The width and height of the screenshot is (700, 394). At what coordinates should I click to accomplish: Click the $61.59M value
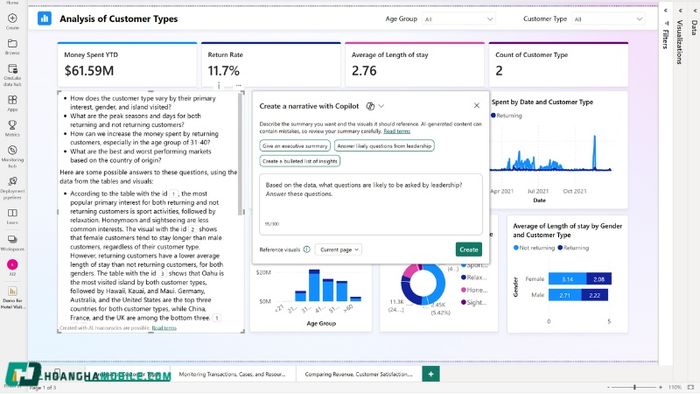(x=89, y=71)
